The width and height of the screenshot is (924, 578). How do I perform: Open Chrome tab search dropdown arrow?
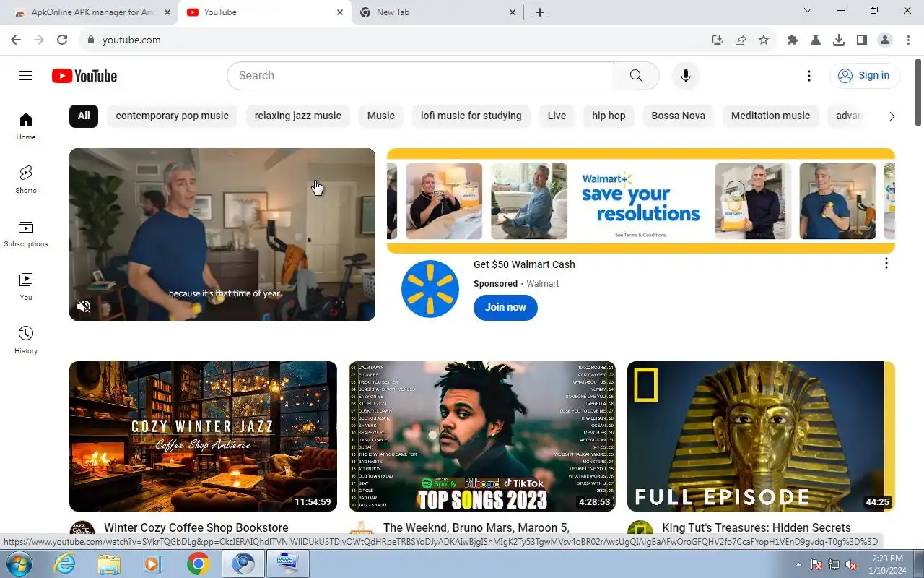(x=808, y=10)
